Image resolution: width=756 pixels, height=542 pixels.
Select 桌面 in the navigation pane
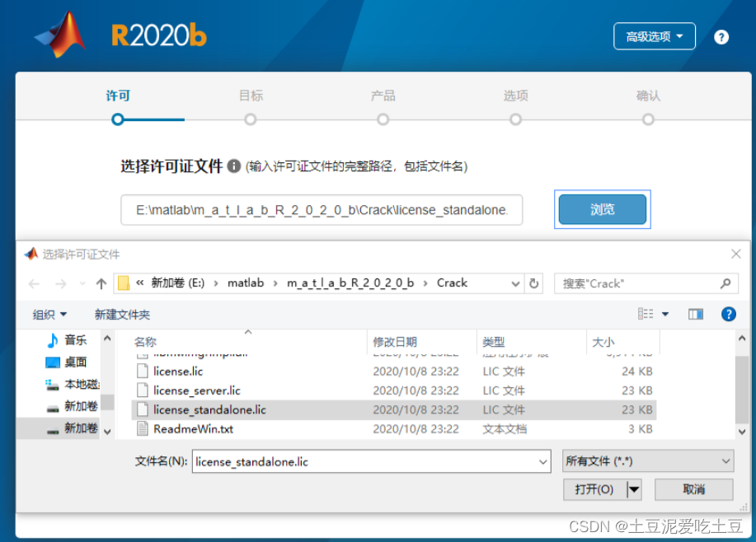[x=66, y=362]
